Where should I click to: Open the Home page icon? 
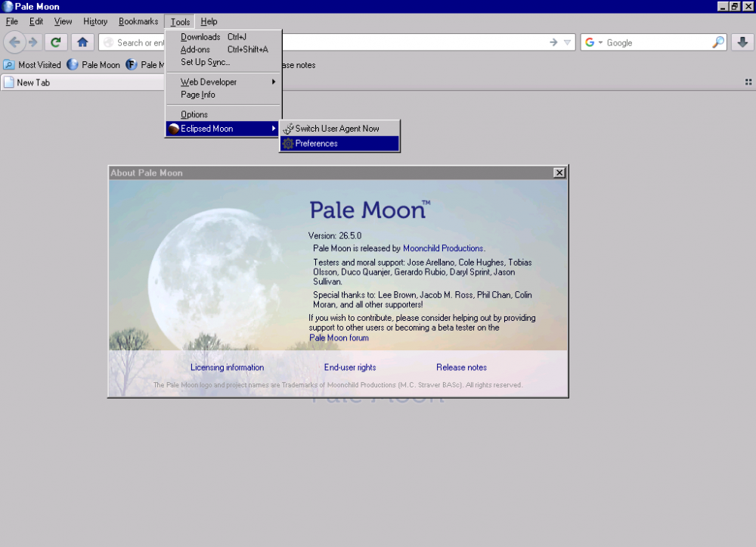pyautogui.click(x=82, y=42)
